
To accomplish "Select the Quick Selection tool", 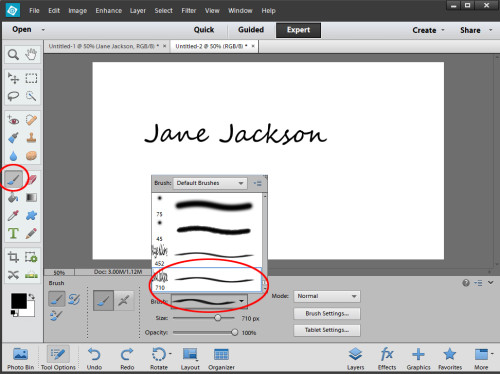I will coord(31,96).
